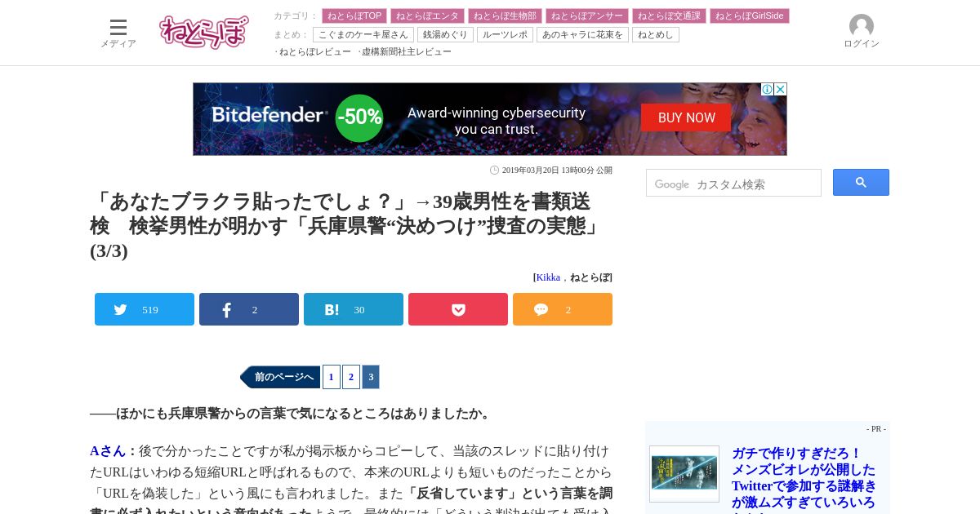Open ねとらぼレビュー link
The image size is (980, 514).
pyautogui.click(x=315, y=51)
